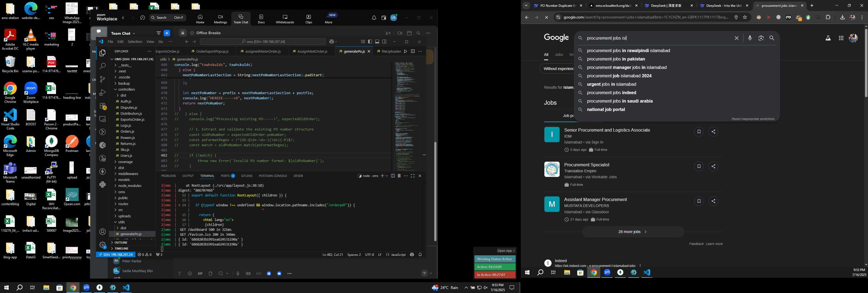
Task: Open Search view in VS Code activity bar
Action: tap(103, 66)
